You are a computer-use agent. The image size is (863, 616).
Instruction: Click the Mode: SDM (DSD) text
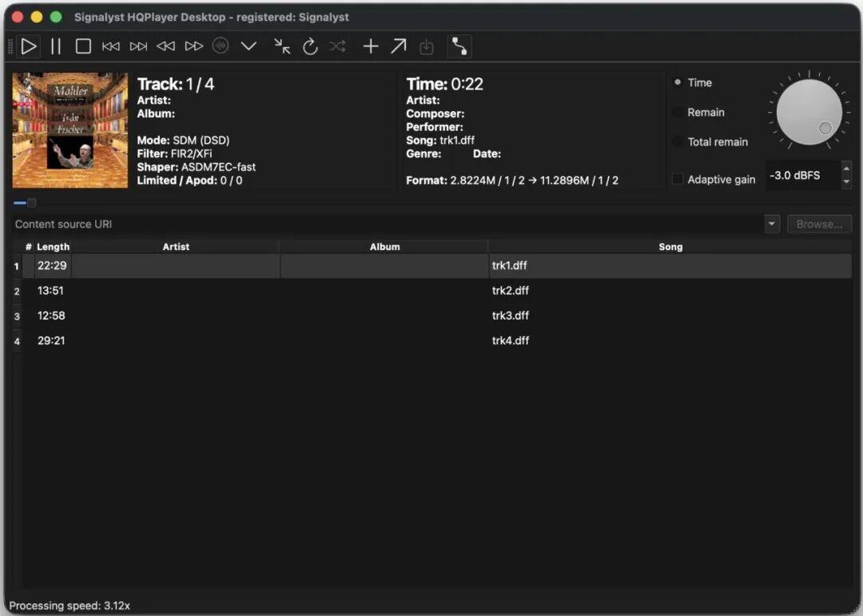coord(183,141)
